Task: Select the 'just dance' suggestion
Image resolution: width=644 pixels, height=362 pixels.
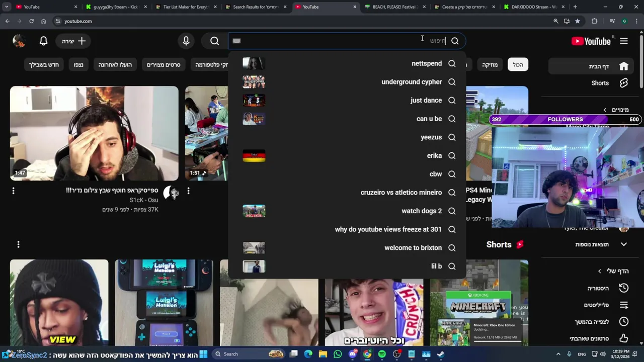Action: click(x=347, y=101)
